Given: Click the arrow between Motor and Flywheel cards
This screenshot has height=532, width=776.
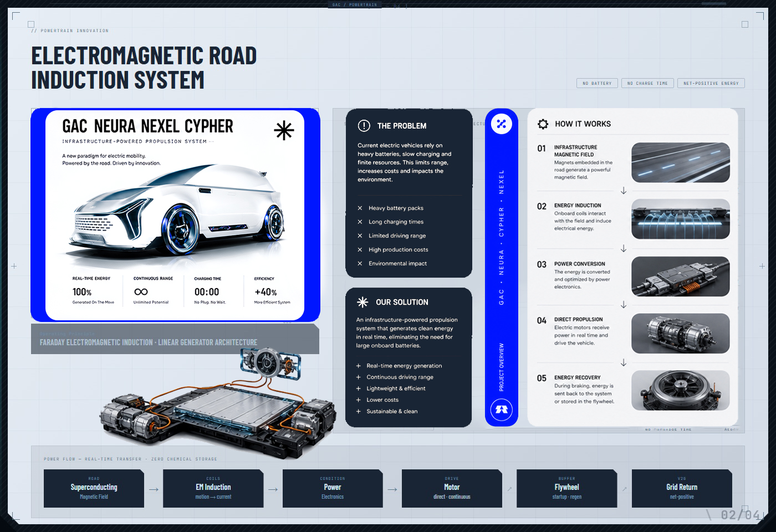Looking at the screenshot, I should click(x=509, y=489).
